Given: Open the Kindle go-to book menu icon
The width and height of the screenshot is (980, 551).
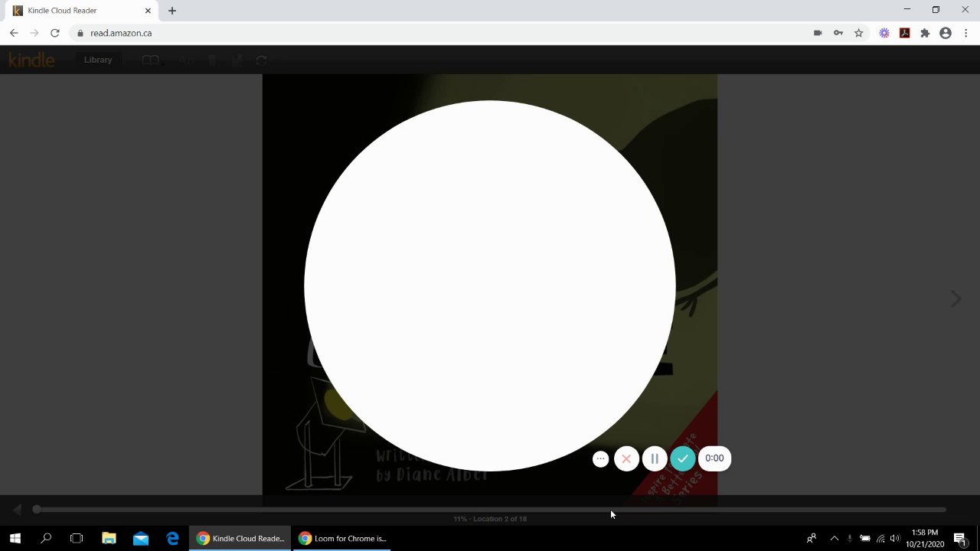Looking at the screenshot, I should [x=151, y=60].
